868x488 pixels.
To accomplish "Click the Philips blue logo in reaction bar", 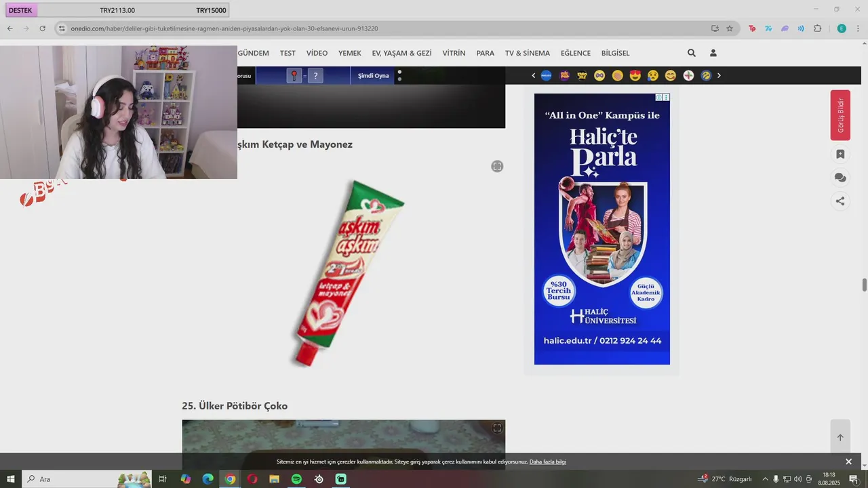I will [546, 75].
